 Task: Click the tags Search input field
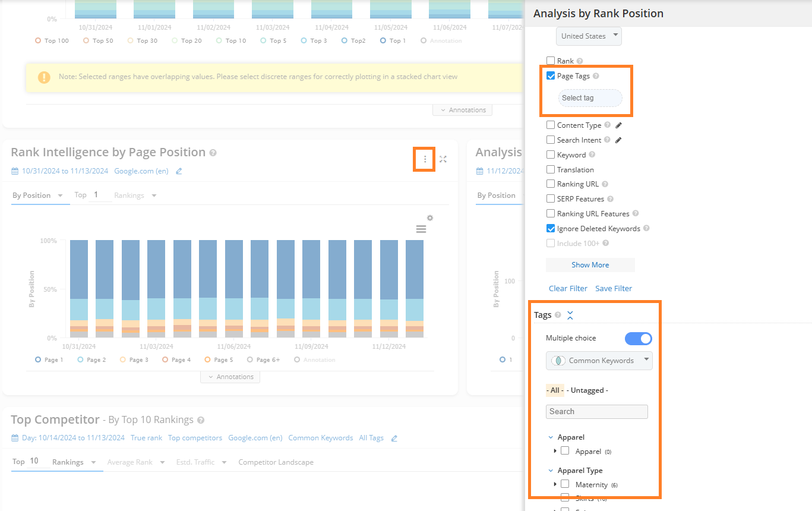coord(596,412)
